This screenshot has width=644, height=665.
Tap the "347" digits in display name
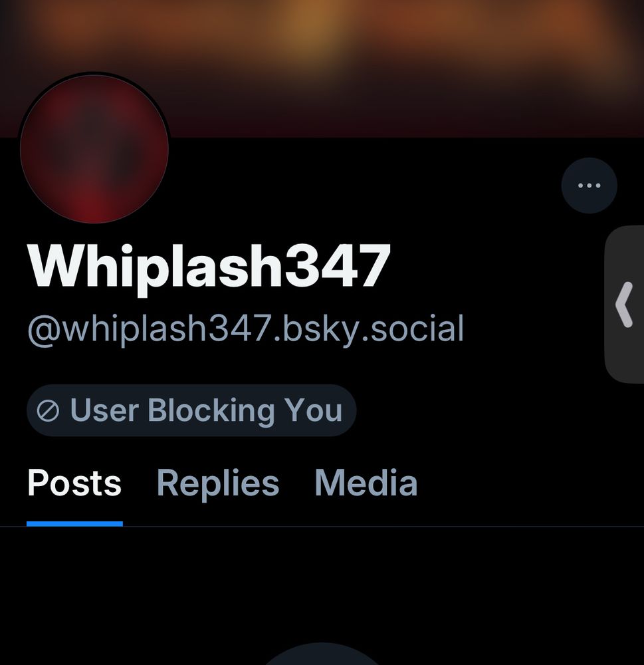(337, 265)
